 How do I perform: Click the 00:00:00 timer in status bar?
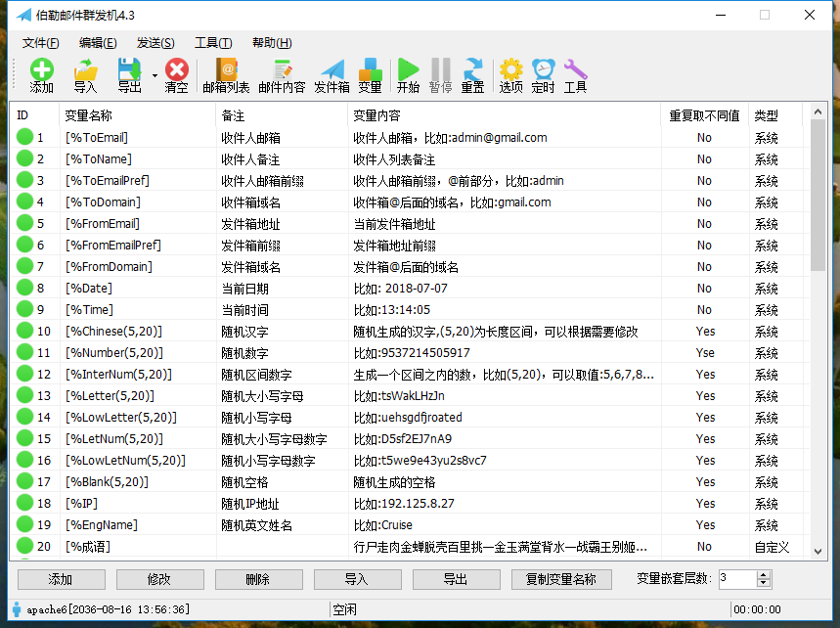coord(757,609)
